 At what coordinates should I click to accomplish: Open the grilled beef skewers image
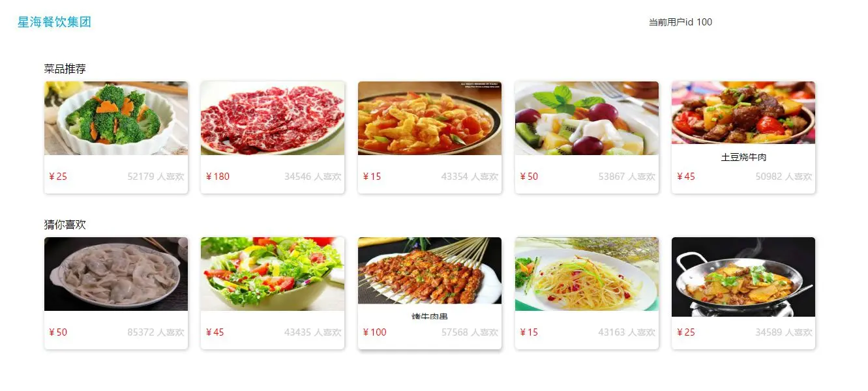point(430,270)
